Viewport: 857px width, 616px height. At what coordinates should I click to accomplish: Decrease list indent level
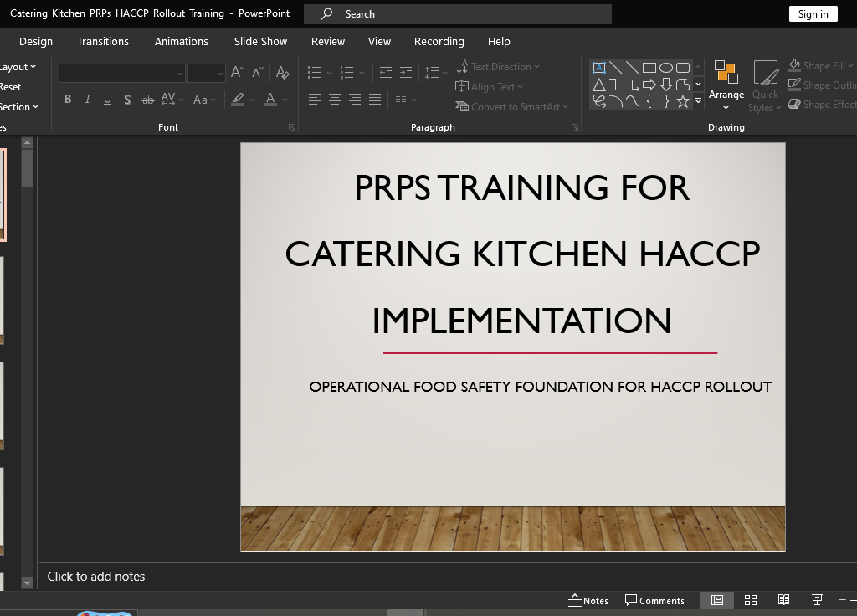tap(386, 72)
